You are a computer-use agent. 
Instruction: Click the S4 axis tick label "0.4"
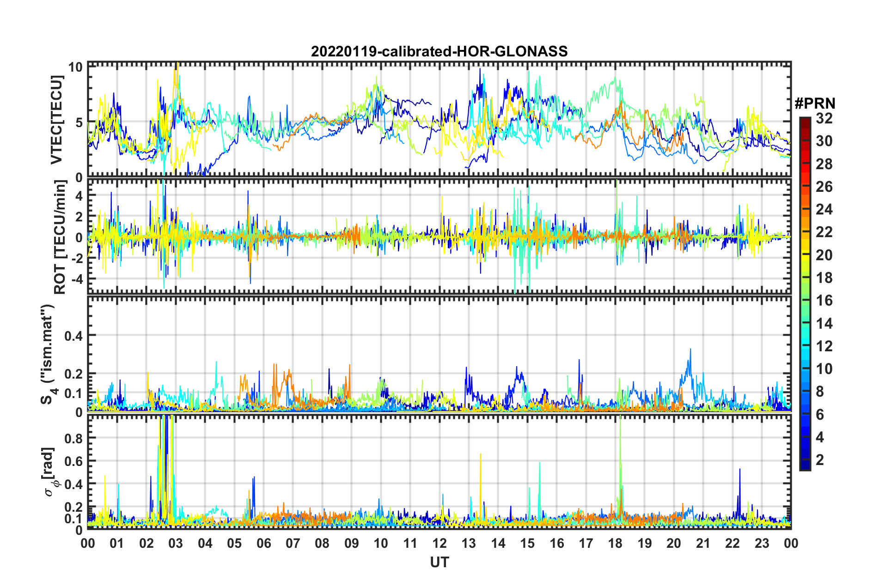74,336
